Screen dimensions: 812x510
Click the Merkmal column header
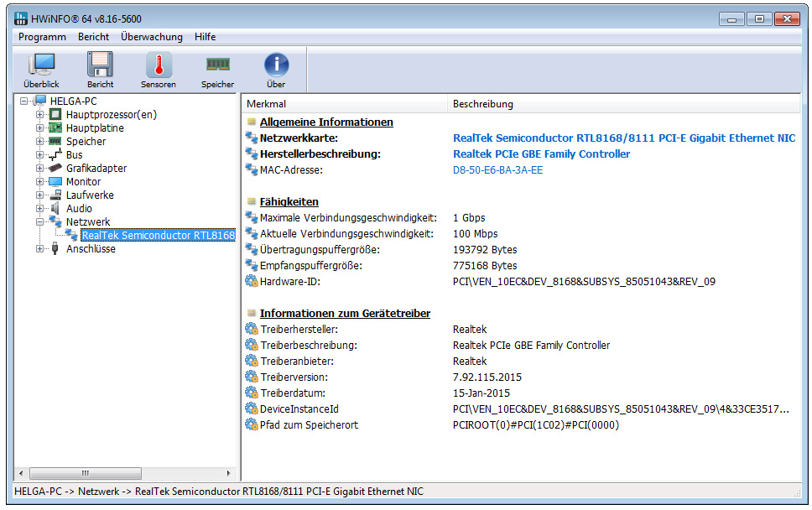tap(267, 104)
